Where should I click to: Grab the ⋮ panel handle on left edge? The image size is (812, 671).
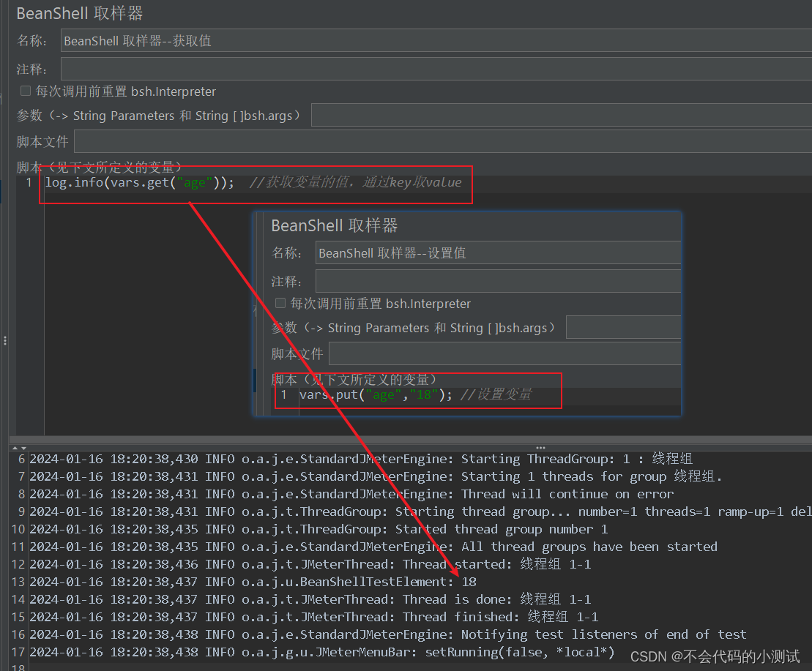pos(4,340)
